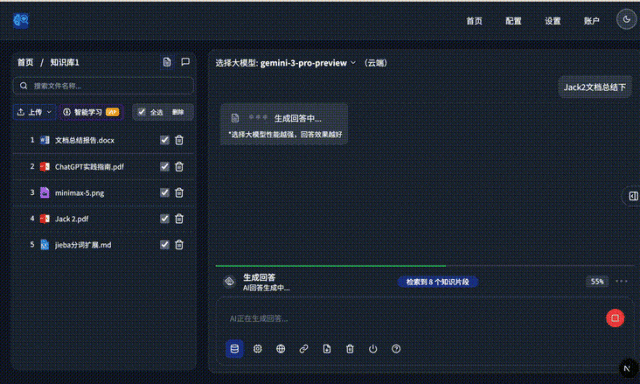Switch to the chat bubble view icon

pos(185,62)
